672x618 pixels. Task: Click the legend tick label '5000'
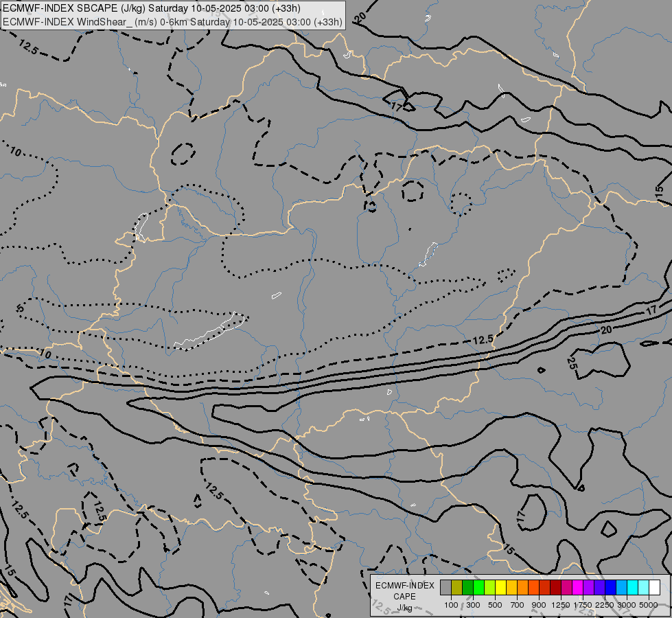649,605
